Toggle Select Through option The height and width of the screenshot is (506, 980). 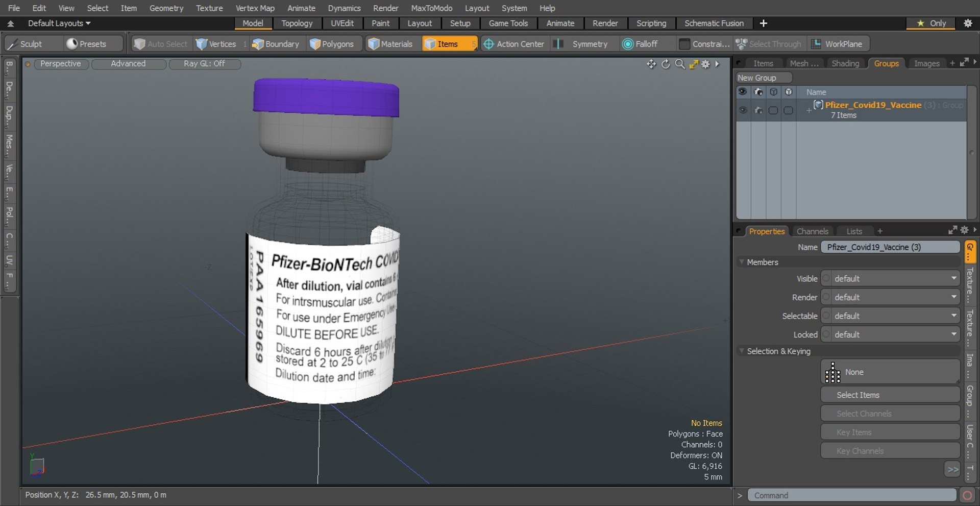click(769, 44)
